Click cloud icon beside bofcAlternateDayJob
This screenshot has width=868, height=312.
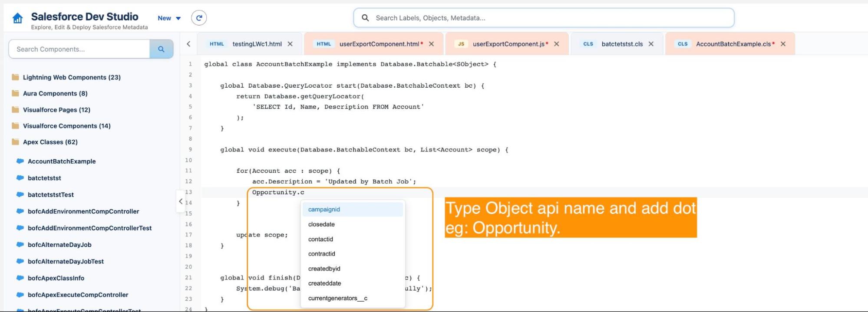[20, 244]
